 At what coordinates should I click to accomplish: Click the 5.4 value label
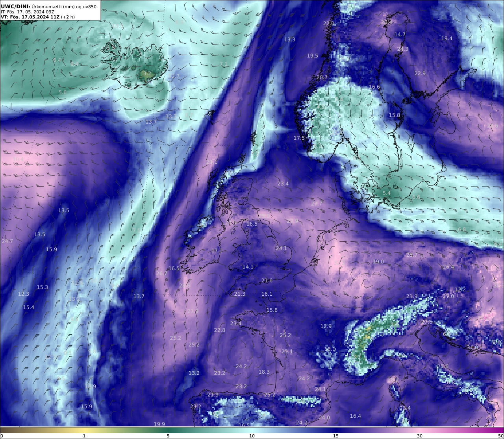(387, 193)
